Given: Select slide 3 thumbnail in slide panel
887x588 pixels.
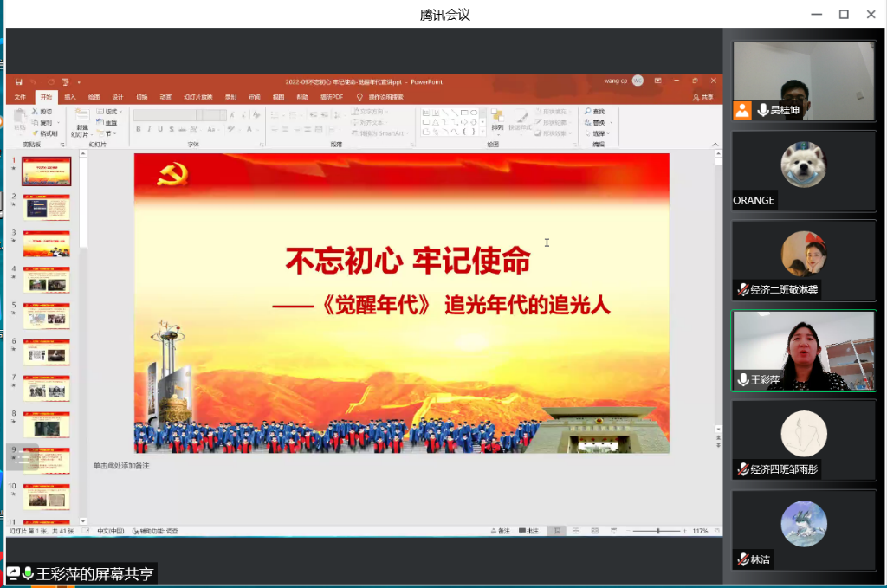Looking at the screenshot, I should point(47,244).
